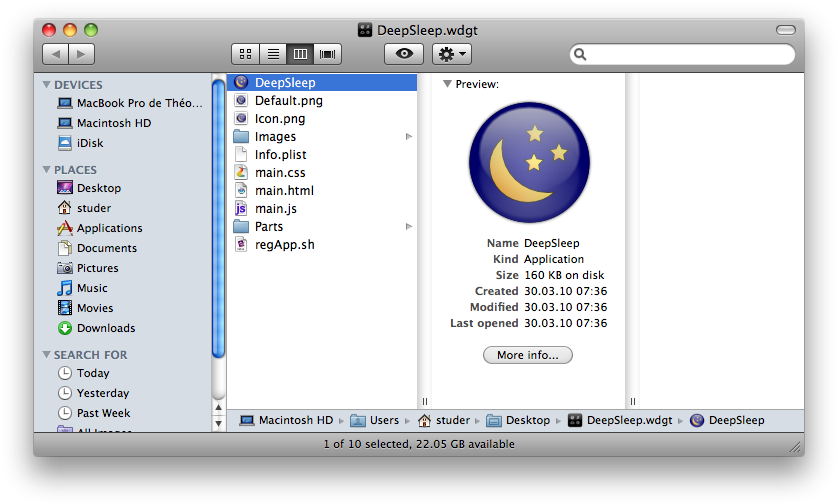Viewport: 837px width, 504px height.
Task: Switch to Cover Flow view
Action: point(327,54)
